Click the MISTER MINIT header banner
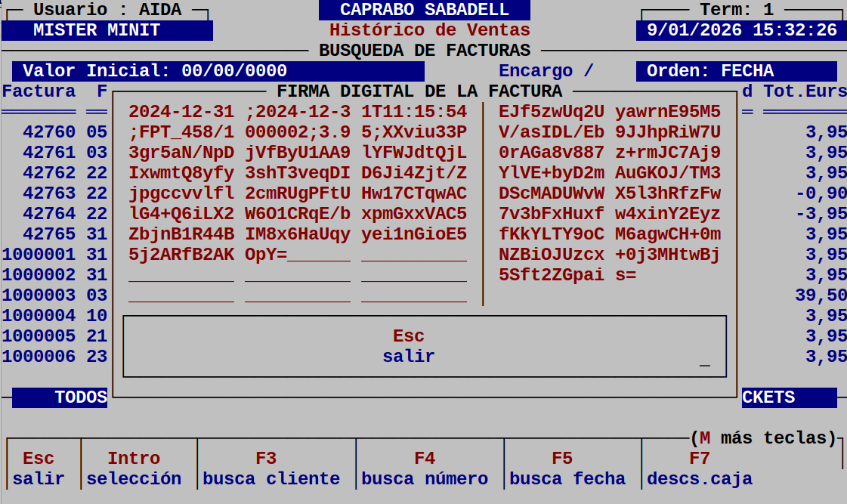The image size is (847, 504). [x=108, y=29]
